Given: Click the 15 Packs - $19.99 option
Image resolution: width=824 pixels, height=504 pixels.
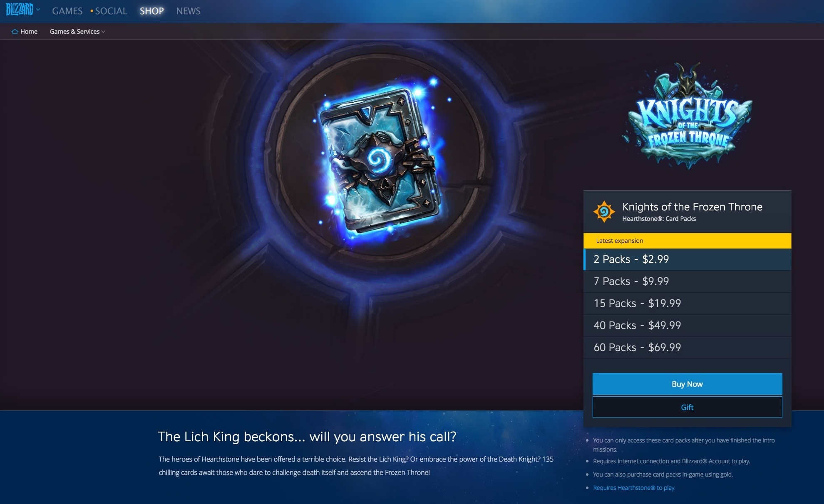Looking at the screenshot, I should click(x=687, y=303).
